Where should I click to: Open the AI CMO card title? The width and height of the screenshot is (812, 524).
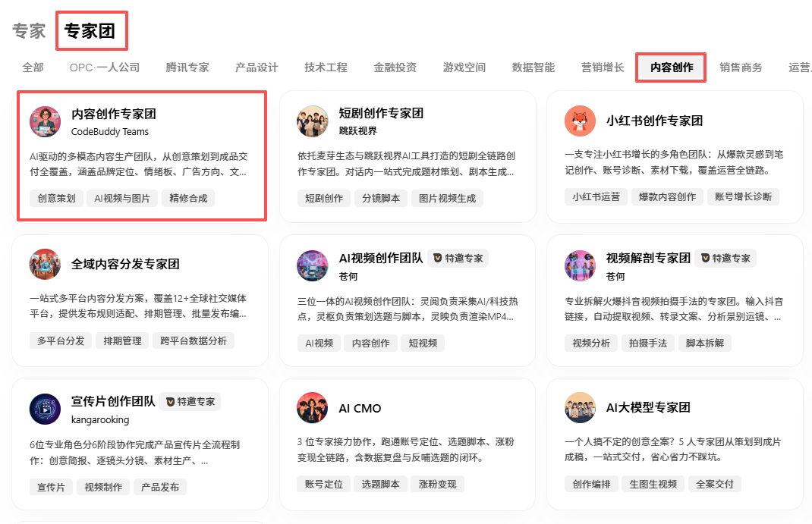[360, 409]
